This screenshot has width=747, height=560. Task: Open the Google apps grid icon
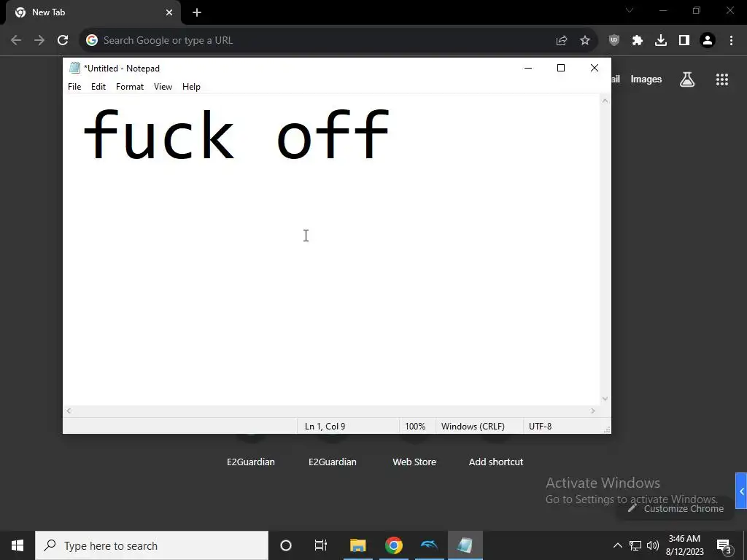tap(722, 79)
